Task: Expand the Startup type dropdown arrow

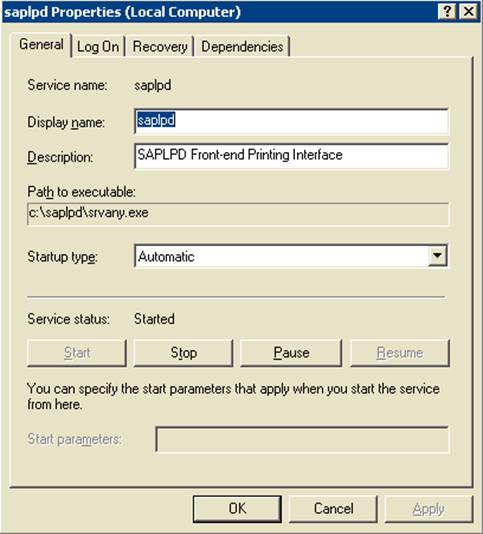Action: (x=437, y=255)
